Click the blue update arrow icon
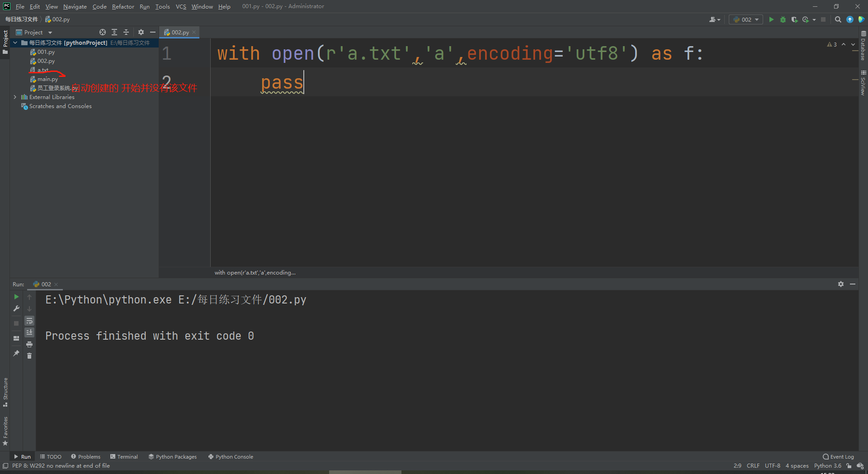 [x=850, y=19]
